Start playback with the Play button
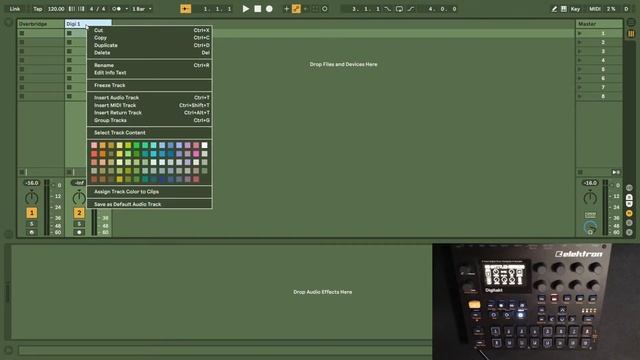Screen dimensions: 640x360 246,9
